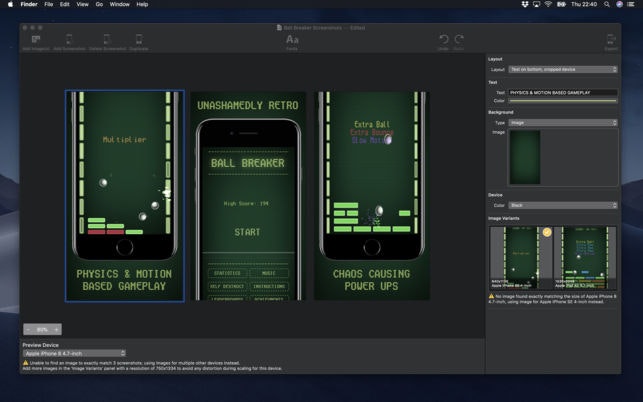The width and height of the screenshot is (643, 402).
Task: Open the Go menu
Action: 99,4
